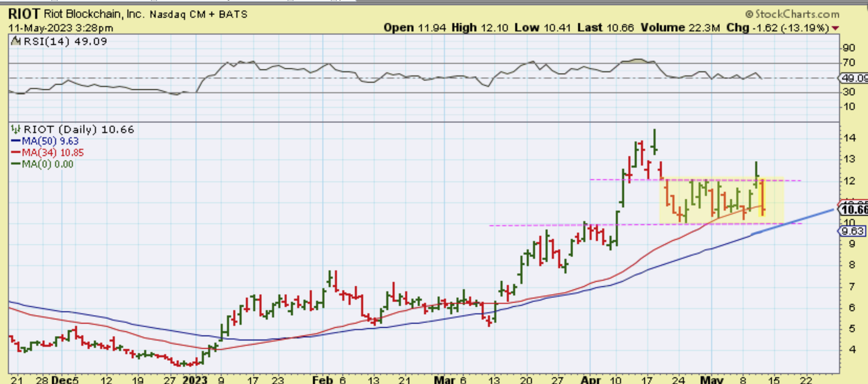The width and height of the screenshot is (868, 384).
Task: Click the RIOT (Daily) price bars icon
Action: (16, 129)
